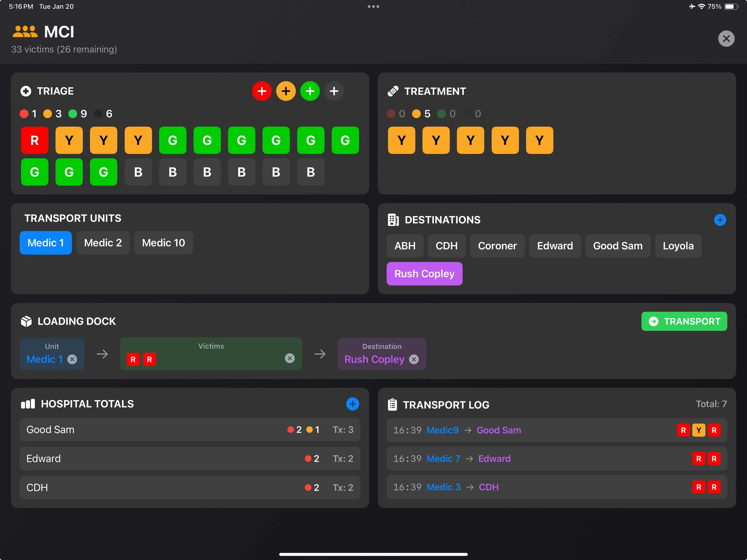This screenshot has height=560, width=747.
Task: Choose Good Sam as destination
Action: click(x=617, y=246)
